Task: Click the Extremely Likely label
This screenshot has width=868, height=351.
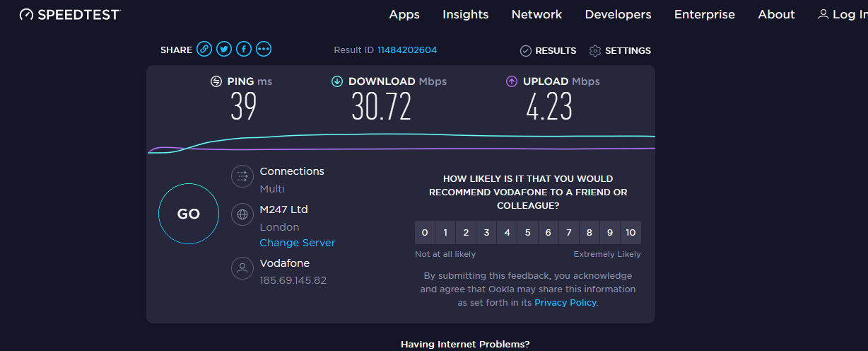Action: tap(607, 254)
